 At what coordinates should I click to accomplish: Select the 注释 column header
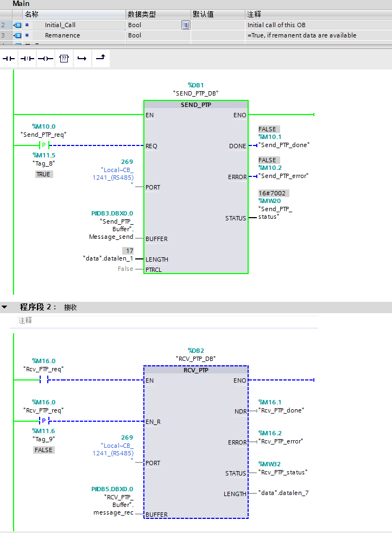click(318, 14)
